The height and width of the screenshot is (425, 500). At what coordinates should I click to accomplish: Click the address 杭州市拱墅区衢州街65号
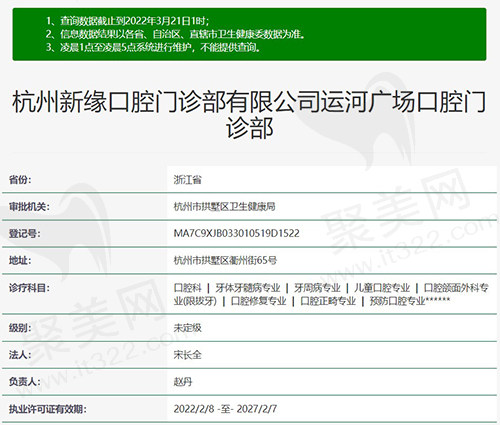coord(225,260)
